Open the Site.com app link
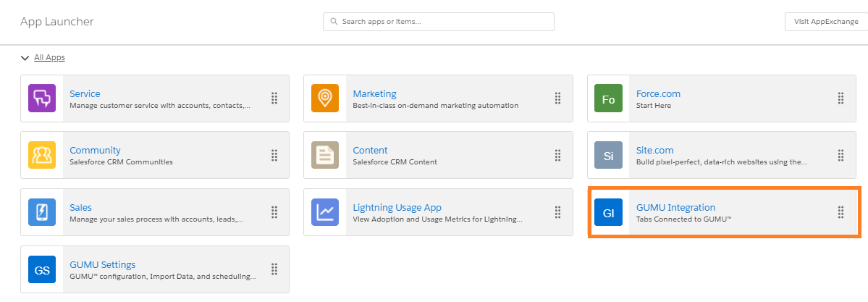Screen dimensions: 868x302 655,150
